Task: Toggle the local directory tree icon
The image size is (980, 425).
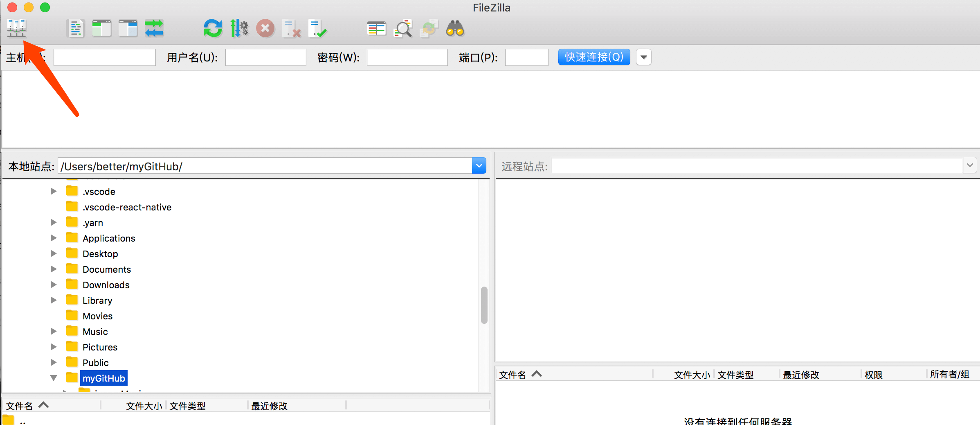Action: 102,29
